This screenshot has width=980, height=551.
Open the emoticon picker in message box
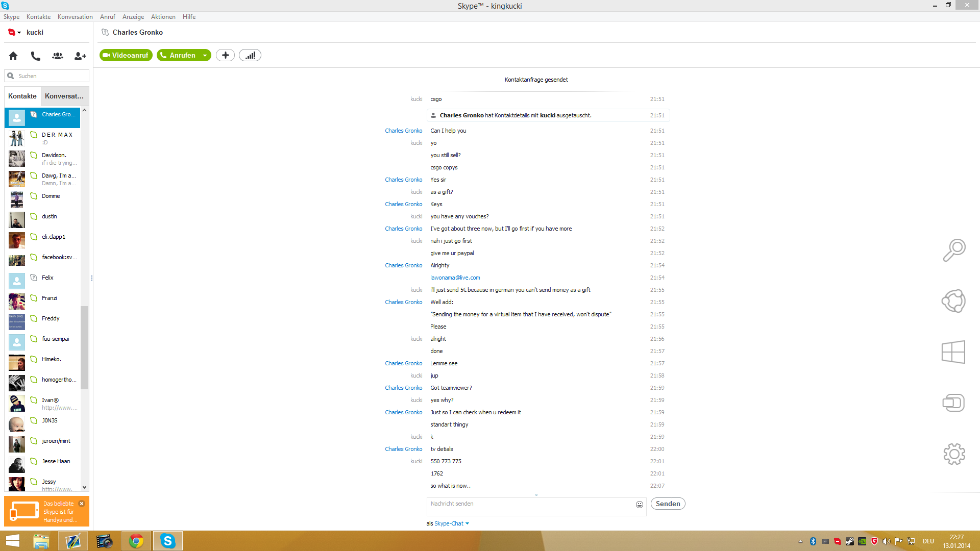click(639, 504)
